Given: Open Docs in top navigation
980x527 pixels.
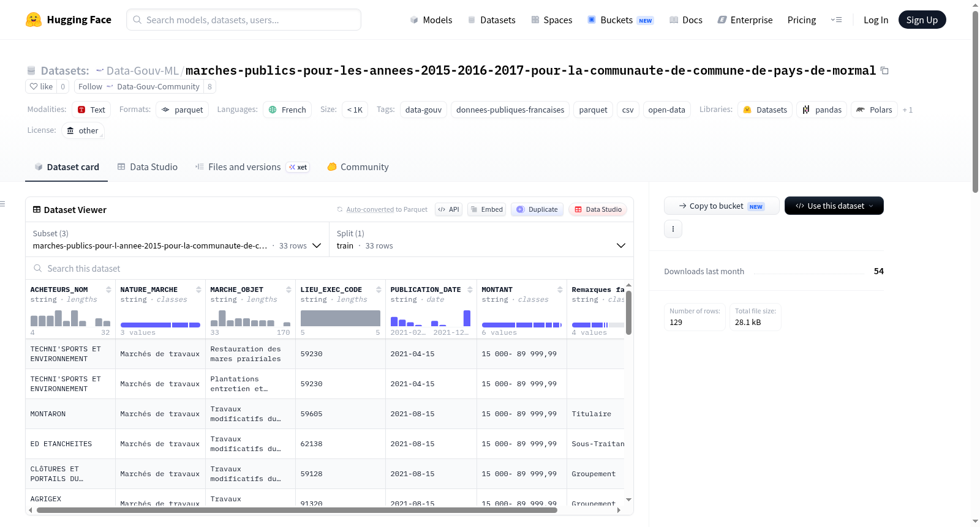Looking at the screenshot, I should pos(686,20).
